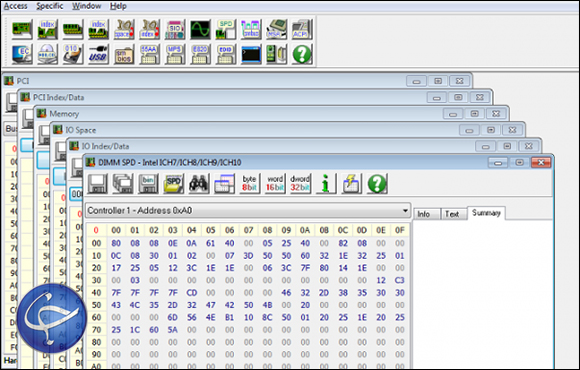Open the SMBus device tool icon
The height and width of the screenshot is (370, 580).
pos(251,29)
